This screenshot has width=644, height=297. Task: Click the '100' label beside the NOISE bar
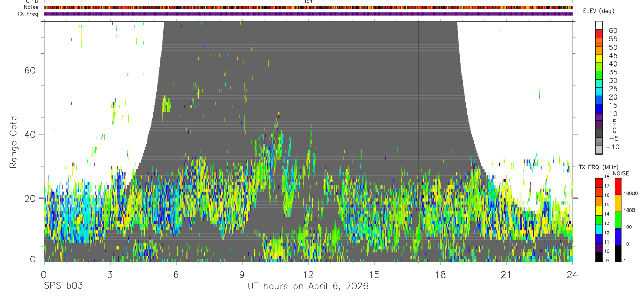click(628, 227)
